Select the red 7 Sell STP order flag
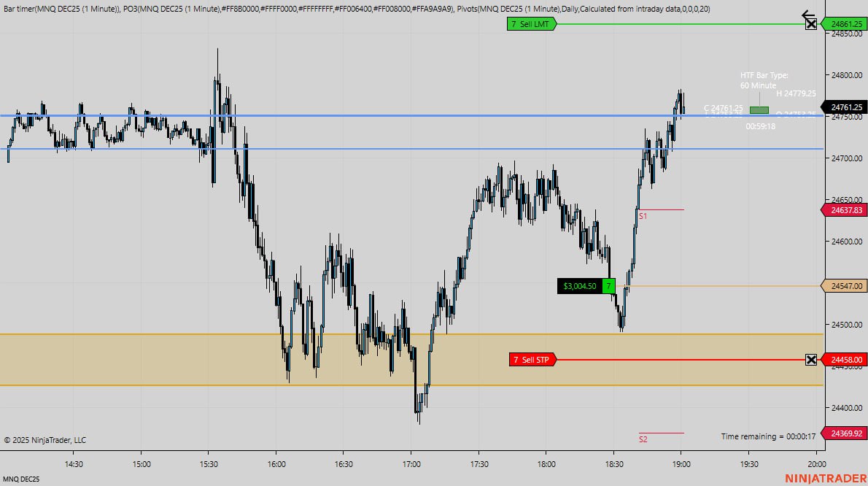Viewport: 868px width, 486px height. [532, 360]
